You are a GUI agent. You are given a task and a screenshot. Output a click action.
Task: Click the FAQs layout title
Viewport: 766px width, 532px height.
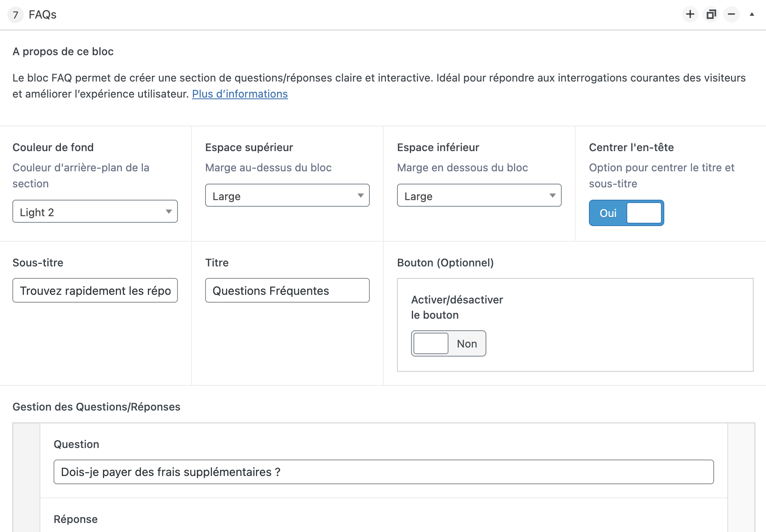pyautogui.click(x=42, y=15)
